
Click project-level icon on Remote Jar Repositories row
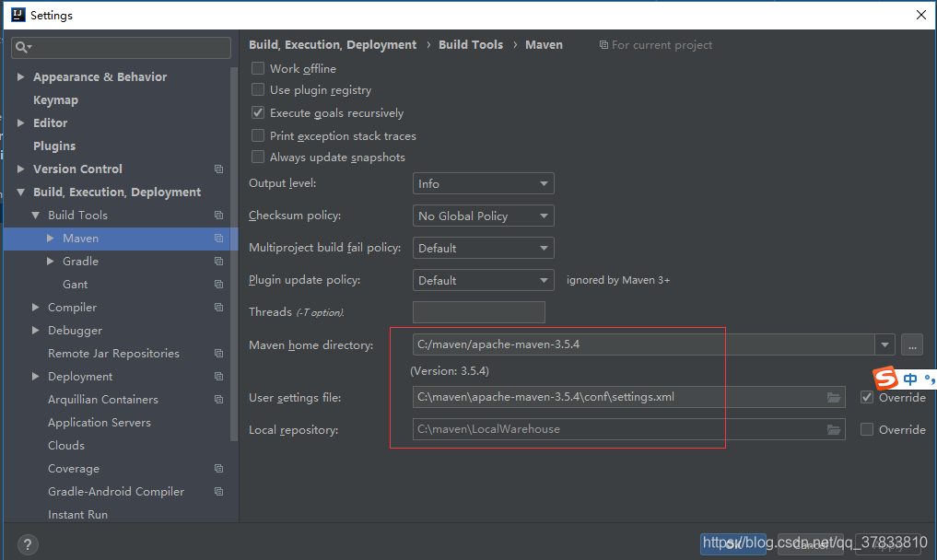pyautogui.click(x=218, y=353)
